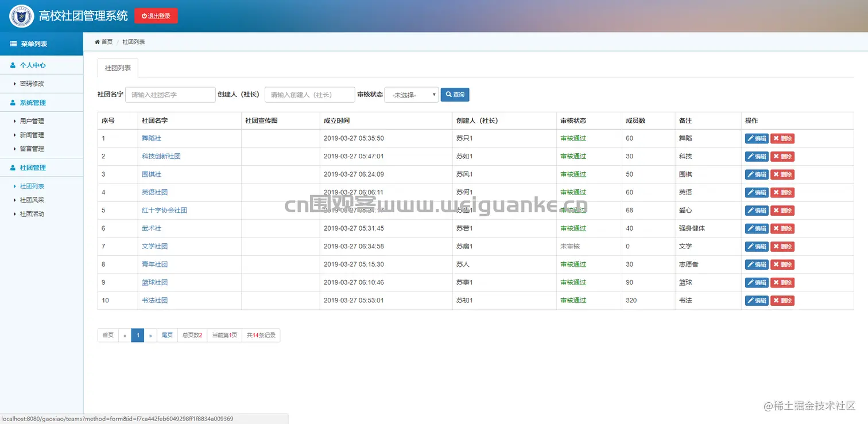Viewport: 868px width, 424px height.
Task: Click the 退出登录 logout button
Action: 156,16
